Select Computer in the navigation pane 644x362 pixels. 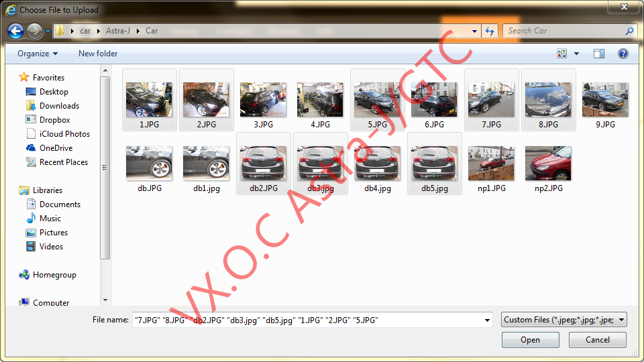point(44,302)
